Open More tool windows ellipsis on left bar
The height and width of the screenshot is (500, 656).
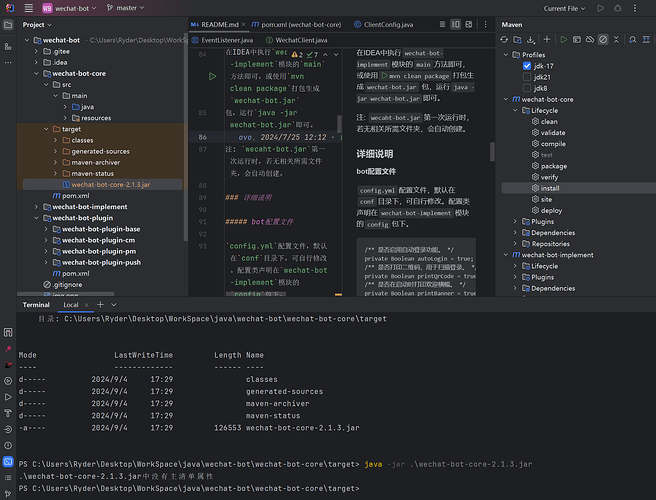8,62
